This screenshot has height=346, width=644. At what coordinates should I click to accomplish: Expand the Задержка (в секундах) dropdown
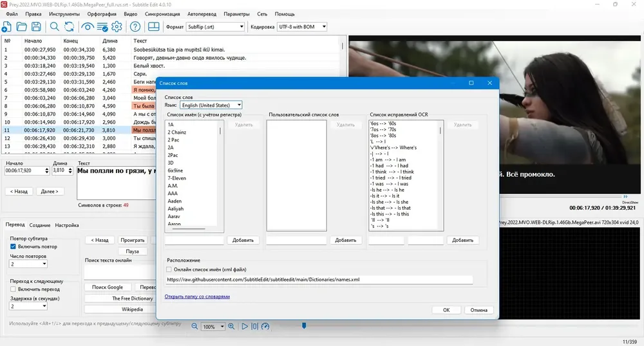pyautogui.click(x=28, y=306)
